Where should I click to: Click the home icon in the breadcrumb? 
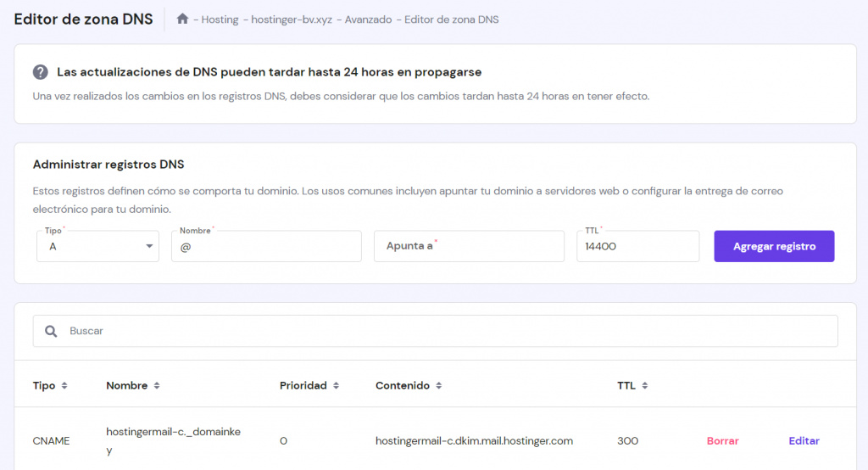(x=182, y=19)
